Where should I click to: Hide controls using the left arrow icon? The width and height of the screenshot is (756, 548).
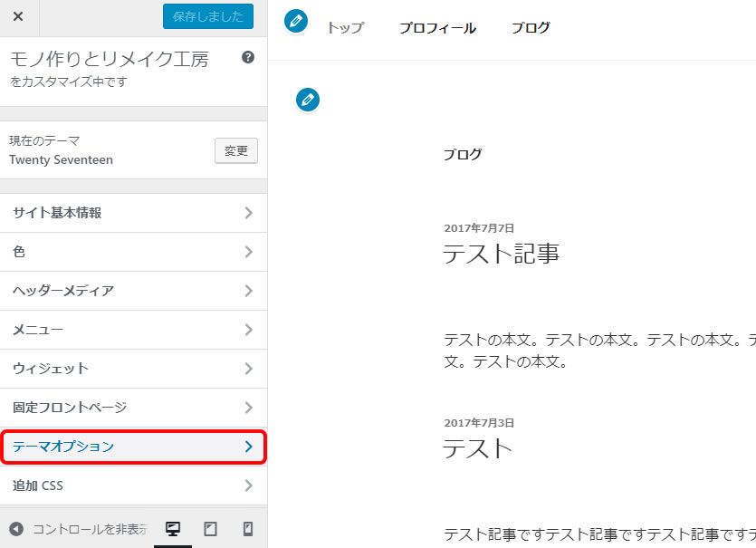16,529
